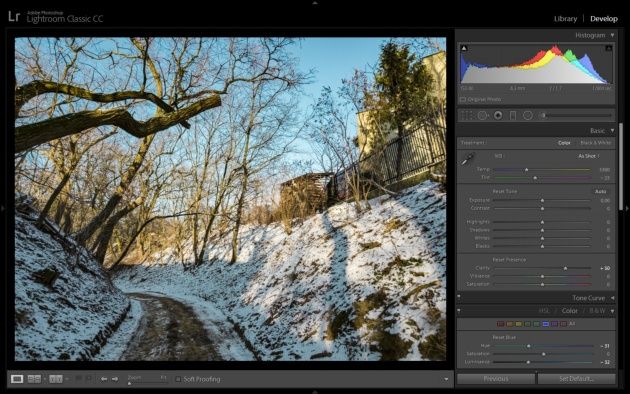Select the Radial Filter tool
The width and height of the screenshot is (630, 394).
pyautogui.click(x=528, y=116)
